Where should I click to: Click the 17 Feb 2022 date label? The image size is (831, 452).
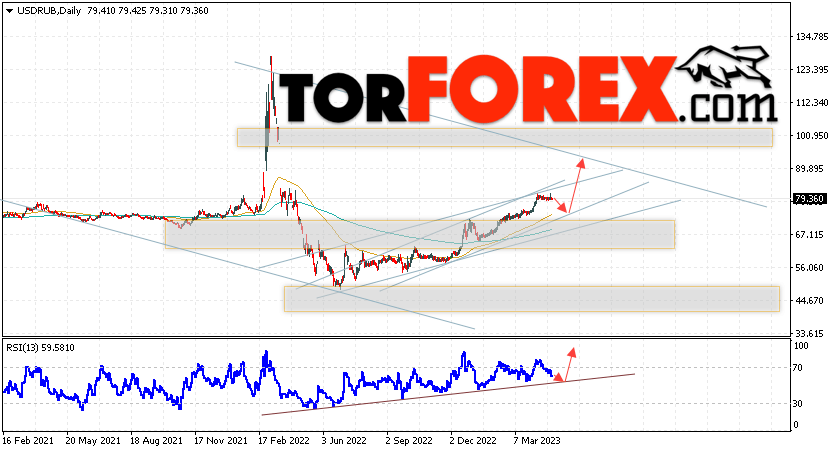pos(284,440)
